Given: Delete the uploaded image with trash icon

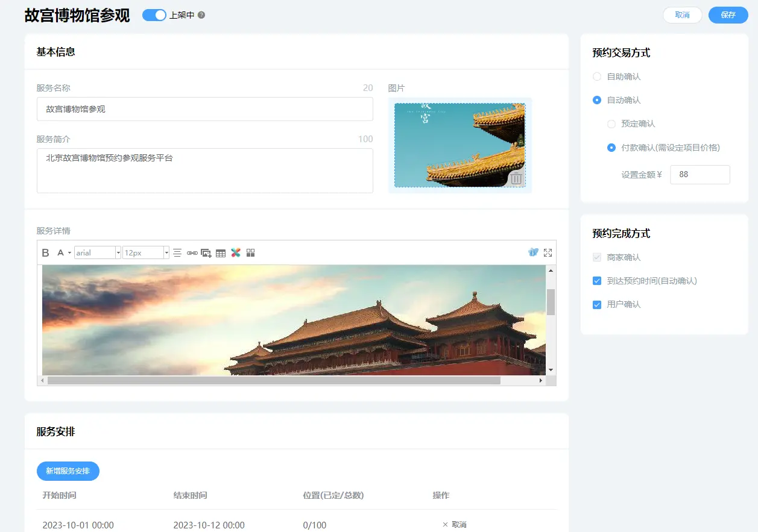Looking at the screenshot, I should click(516, 178).
